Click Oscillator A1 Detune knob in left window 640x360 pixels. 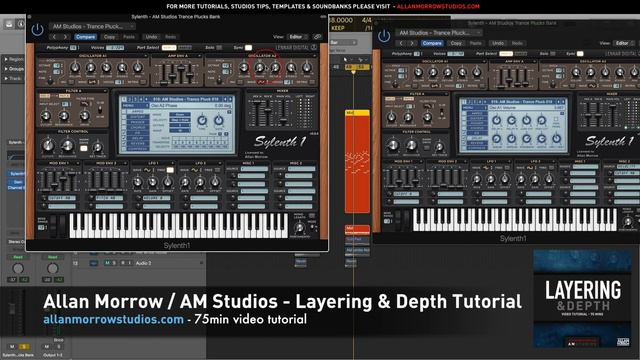pos(106,68)
